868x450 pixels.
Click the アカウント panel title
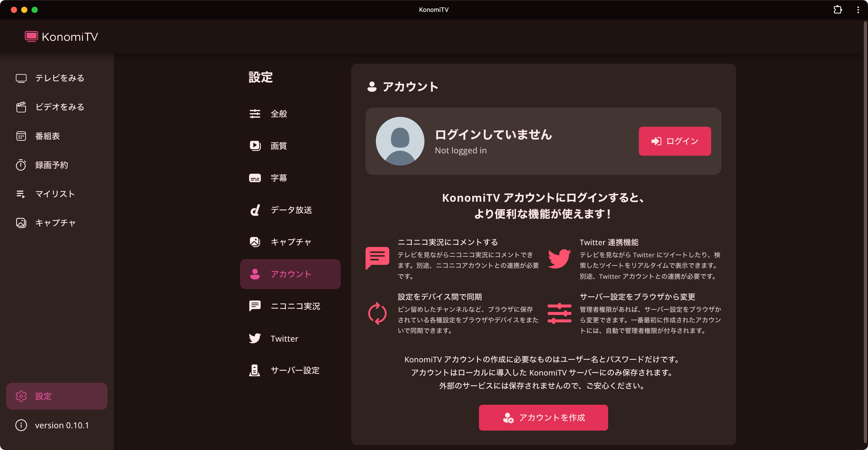(x=410, y=87)
